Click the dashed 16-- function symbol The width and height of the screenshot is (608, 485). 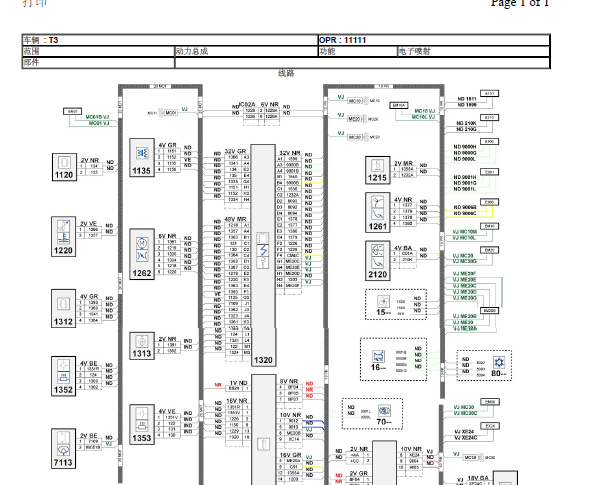click(394, 360)
